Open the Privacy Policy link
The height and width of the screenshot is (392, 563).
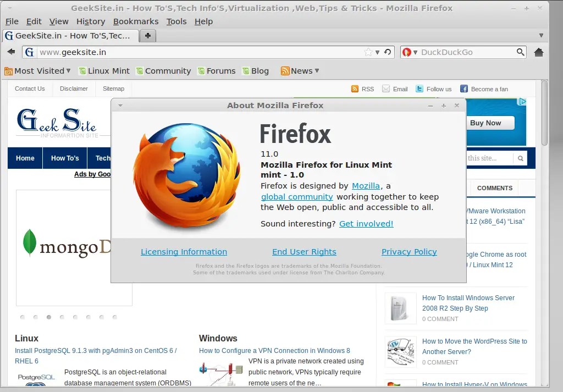409,252
